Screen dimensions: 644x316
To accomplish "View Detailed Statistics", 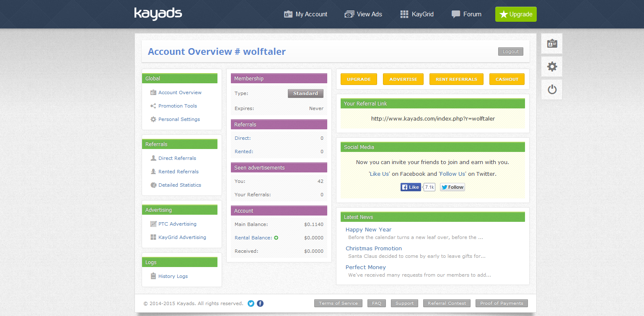I will [180, 185].
